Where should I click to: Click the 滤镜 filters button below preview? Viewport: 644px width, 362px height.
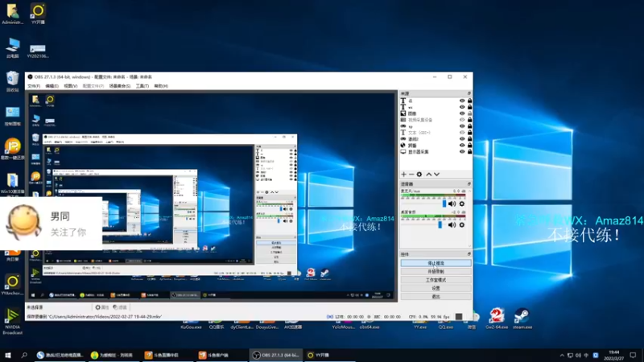[x=120, y=307]
